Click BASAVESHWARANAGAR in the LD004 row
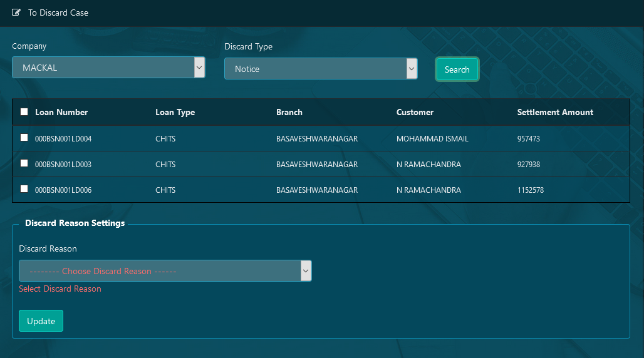The width and height of the screenshot is (644, 358). [x=317, y=139]
